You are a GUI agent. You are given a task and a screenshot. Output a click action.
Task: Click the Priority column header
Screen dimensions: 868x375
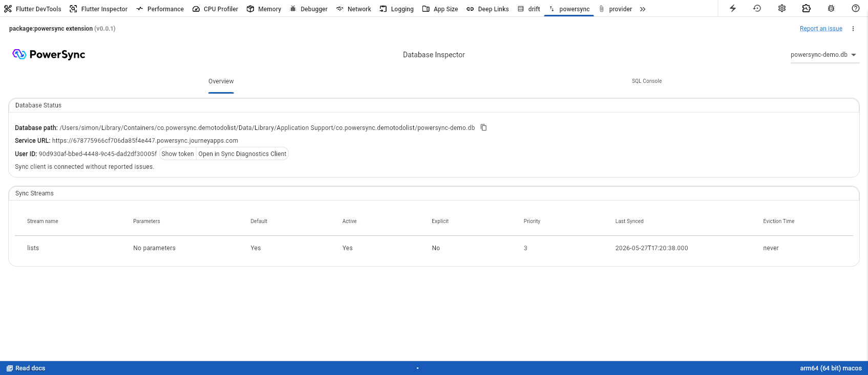[x=532, y=222]
